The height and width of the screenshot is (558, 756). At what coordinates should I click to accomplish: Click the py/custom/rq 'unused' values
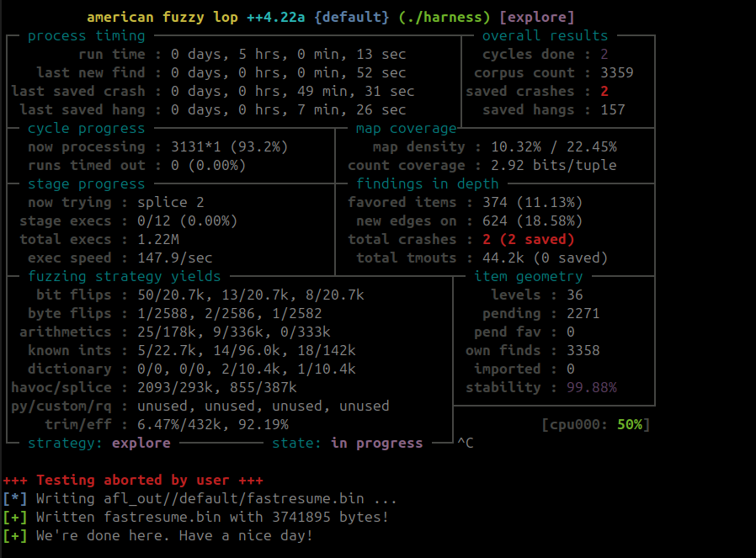pyautogui.click(x=264, y=407)
